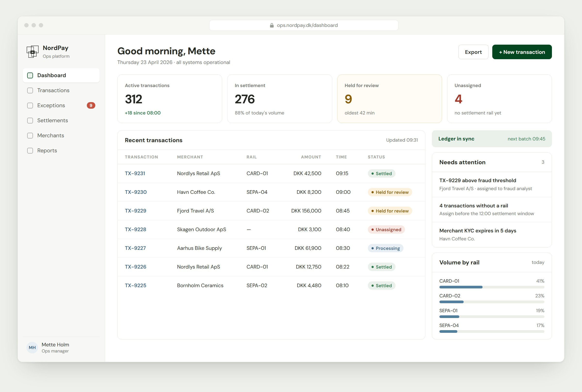Open the Merchants page
This screenshot has height=392, width=582.
61,135
